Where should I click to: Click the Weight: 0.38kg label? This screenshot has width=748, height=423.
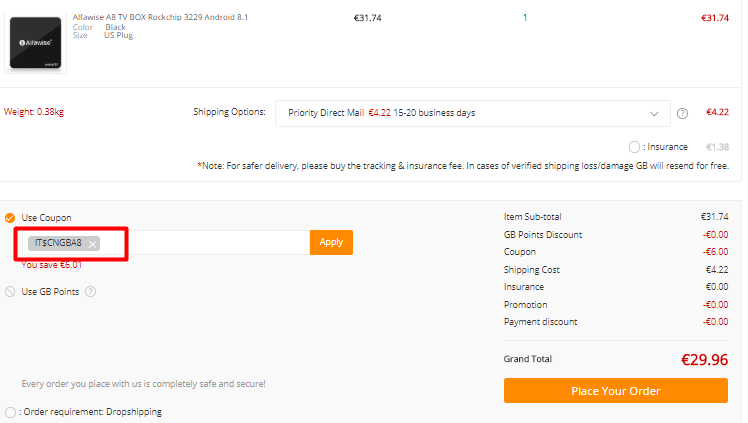click(34, 112)
